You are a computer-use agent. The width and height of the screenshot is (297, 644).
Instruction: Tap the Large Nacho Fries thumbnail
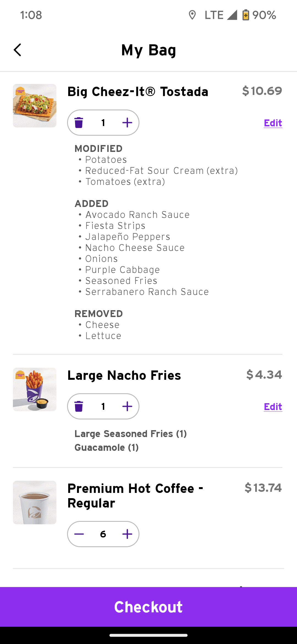click(35, 389)
